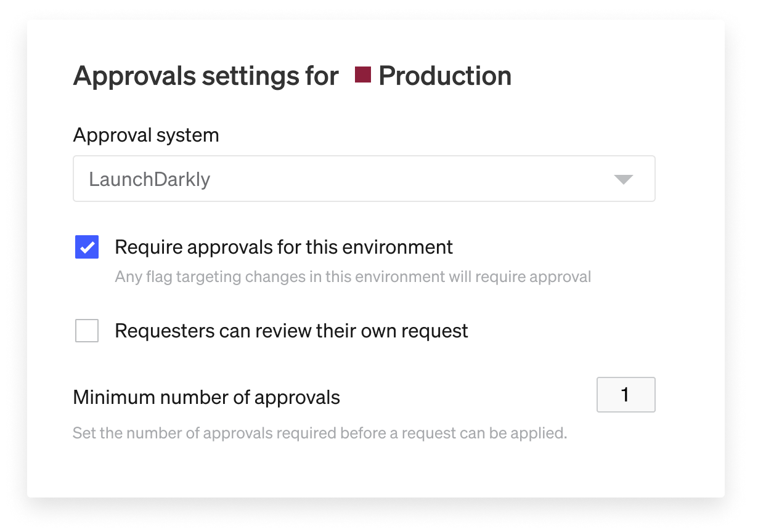
Task: Select the LaunchDarkly value text in dropdown
Action: 150,179
